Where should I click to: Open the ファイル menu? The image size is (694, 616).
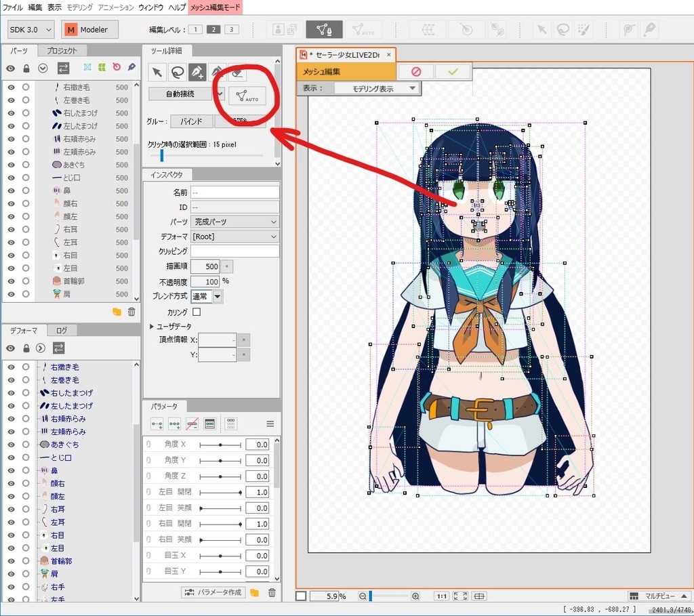tap(12, 7)
